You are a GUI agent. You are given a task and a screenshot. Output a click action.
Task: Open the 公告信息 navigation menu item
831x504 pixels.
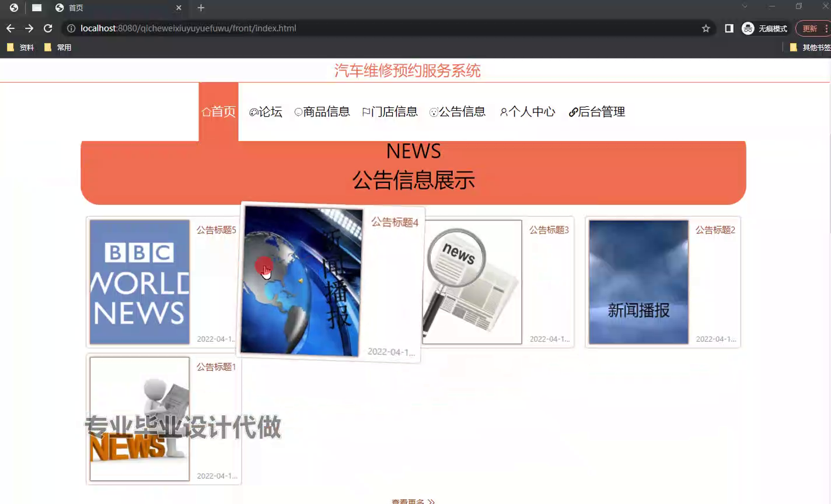pos(458,111)
